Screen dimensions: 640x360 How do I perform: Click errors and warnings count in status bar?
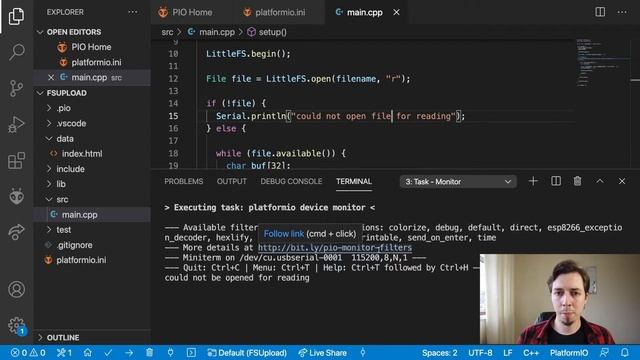coord(28,353)
